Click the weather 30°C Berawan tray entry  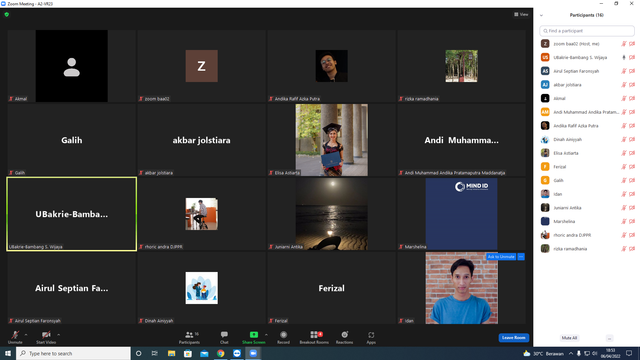543,353
